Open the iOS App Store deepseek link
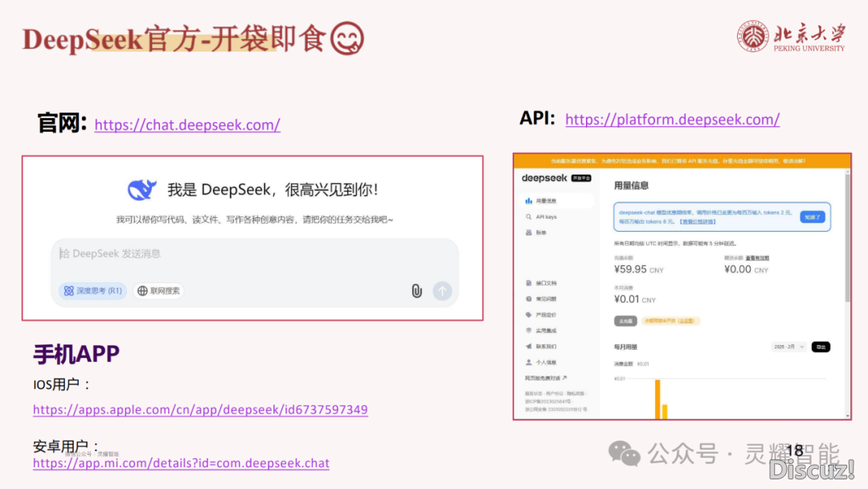 click(x=200, y=410)
